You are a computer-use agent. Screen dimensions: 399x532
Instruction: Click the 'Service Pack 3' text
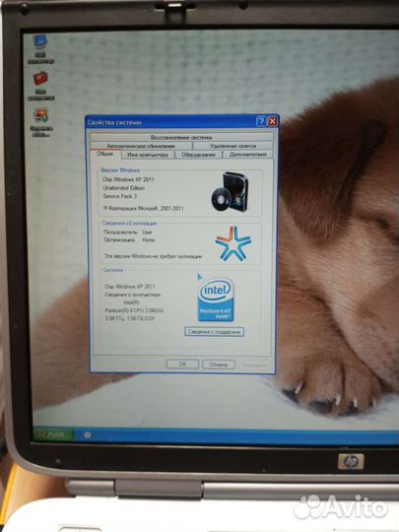coord(120,196)
